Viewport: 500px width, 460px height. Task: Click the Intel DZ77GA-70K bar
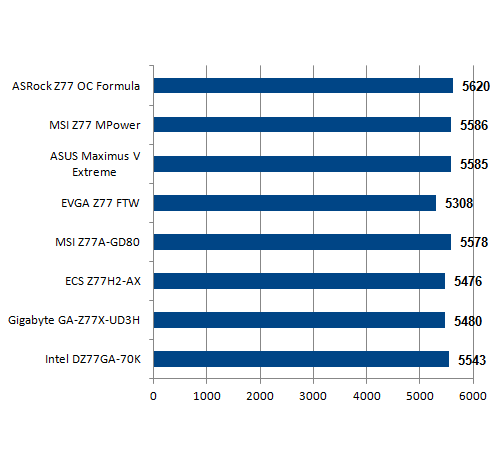coord(301,359)
